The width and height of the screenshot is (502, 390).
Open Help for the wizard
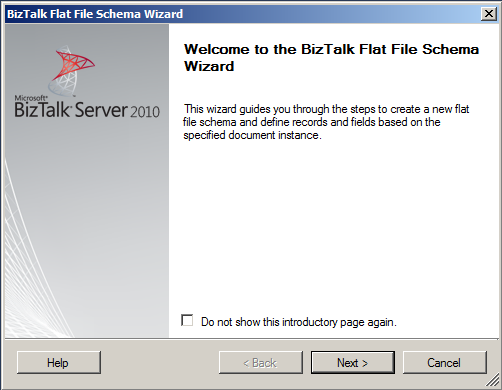point(59,362)
